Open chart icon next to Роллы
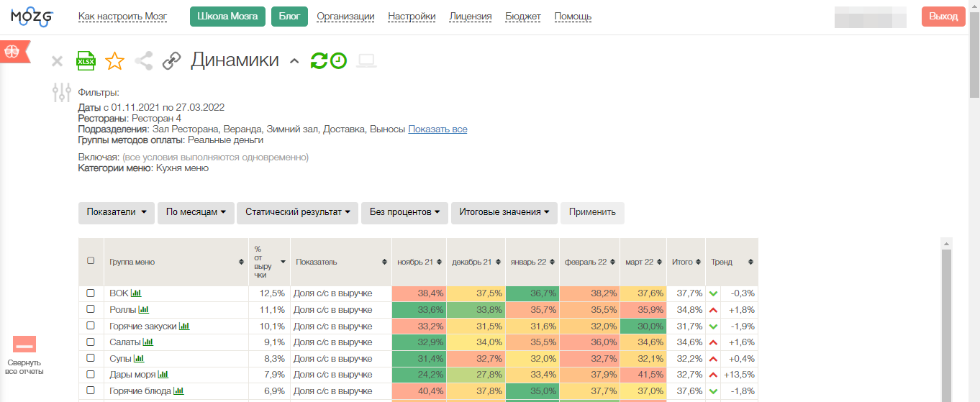Viewport: 980px width, 402px height. click(x=144, y=310)
